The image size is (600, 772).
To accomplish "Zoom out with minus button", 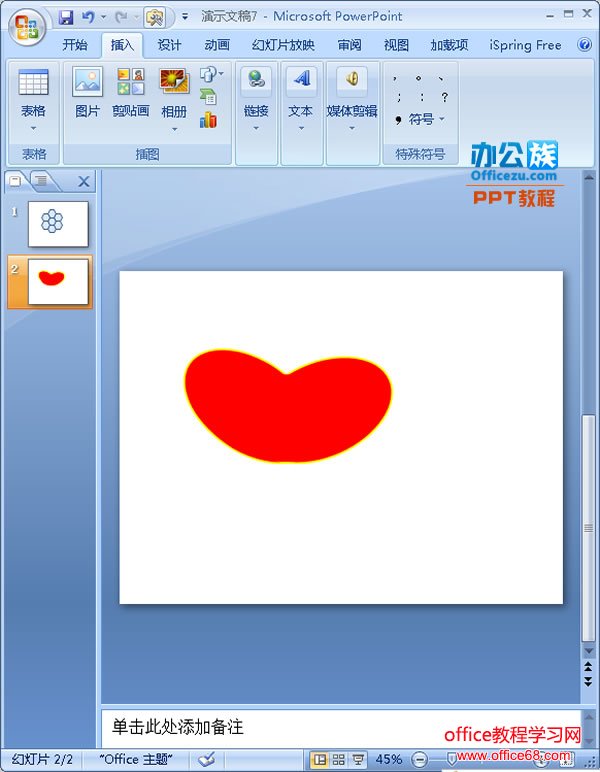I will pos(419,760).
